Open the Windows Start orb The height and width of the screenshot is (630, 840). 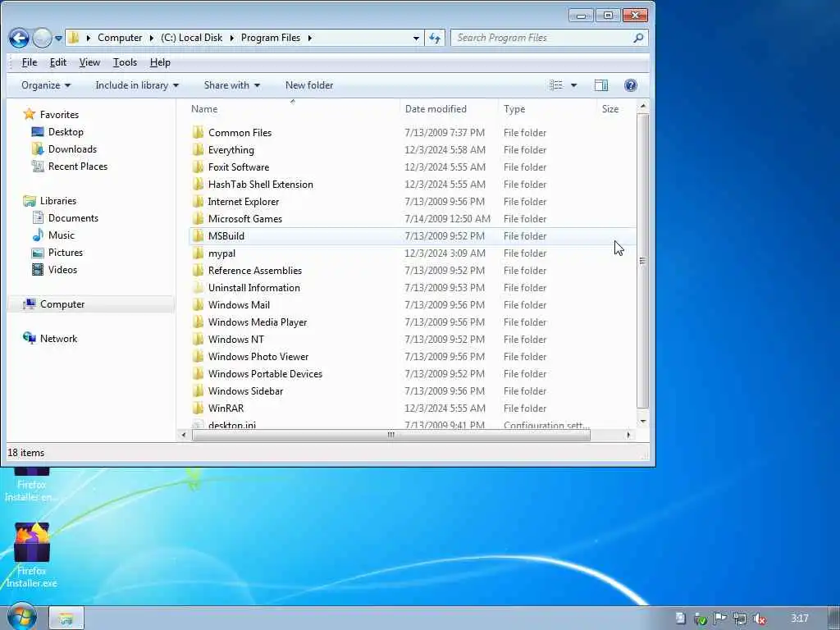tap(21, 617)
